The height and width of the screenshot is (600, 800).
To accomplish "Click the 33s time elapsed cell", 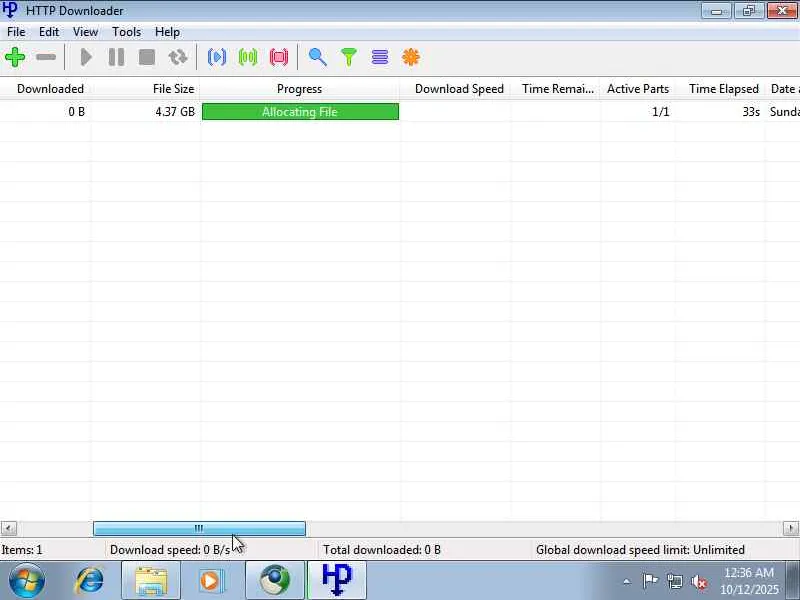I will [751, 112].
